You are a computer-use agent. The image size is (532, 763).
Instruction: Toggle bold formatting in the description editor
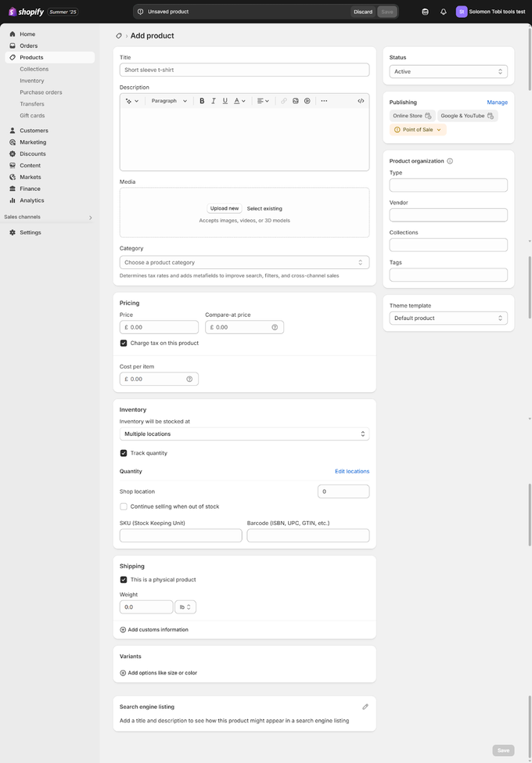(x=202, y=100)
